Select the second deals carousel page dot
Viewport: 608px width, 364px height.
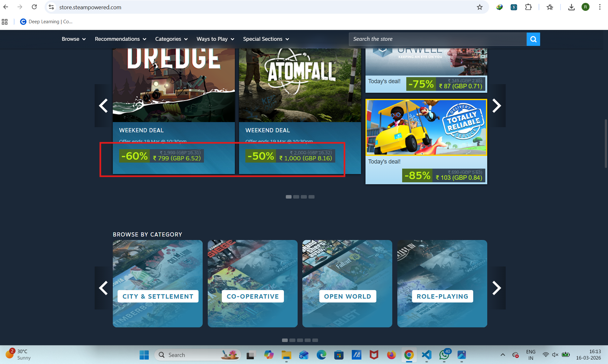coord(296,197)
